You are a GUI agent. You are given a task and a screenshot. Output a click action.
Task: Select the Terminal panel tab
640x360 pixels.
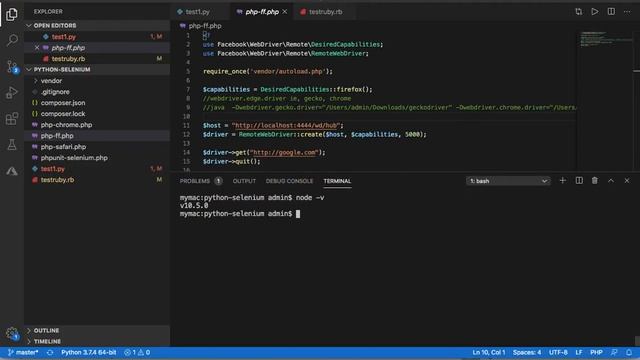337,181
